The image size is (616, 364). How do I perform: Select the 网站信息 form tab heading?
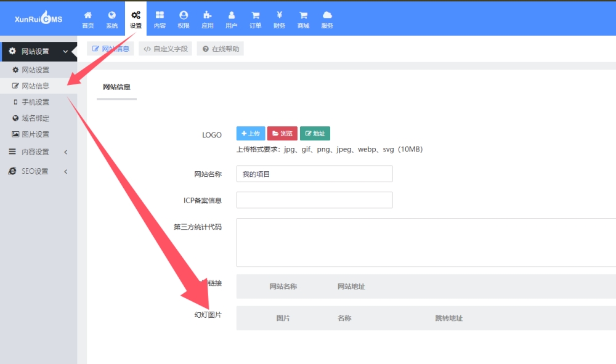[116, 87]
